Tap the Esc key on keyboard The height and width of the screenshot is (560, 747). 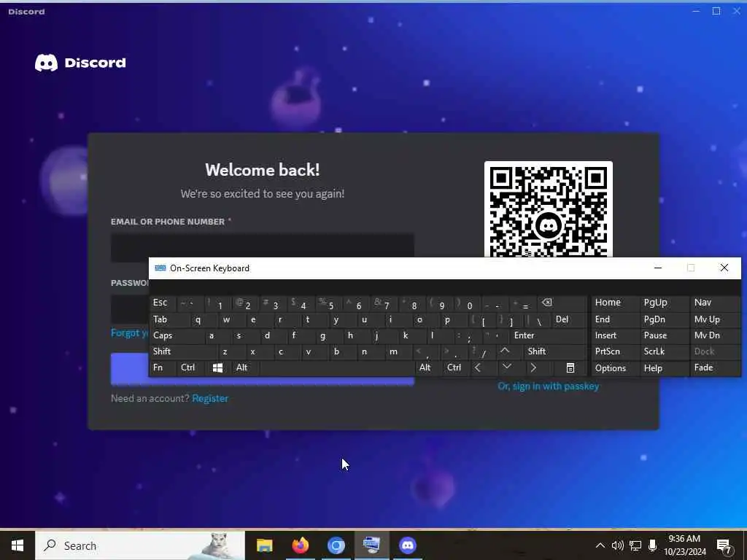163,303
